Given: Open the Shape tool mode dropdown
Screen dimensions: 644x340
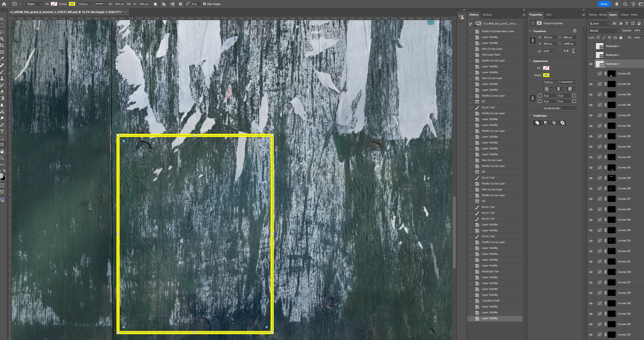Looking at the screenshot, I should click(x=34, y=4).
